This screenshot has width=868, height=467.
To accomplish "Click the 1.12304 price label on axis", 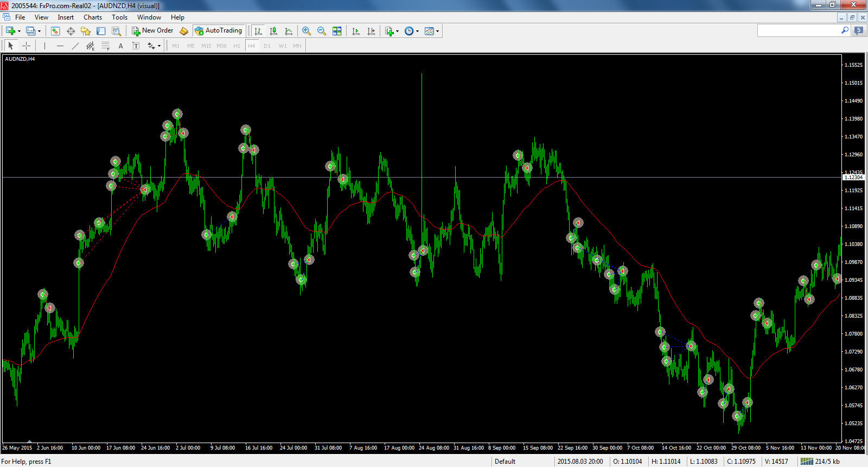I will tap(854, 178).
